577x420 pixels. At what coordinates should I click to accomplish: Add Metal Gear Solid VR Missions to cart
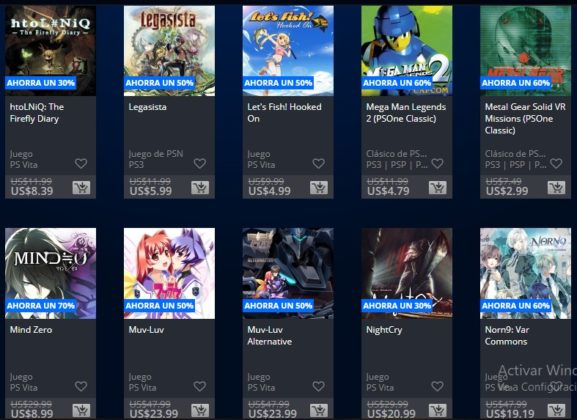click(x=556, y=188)
